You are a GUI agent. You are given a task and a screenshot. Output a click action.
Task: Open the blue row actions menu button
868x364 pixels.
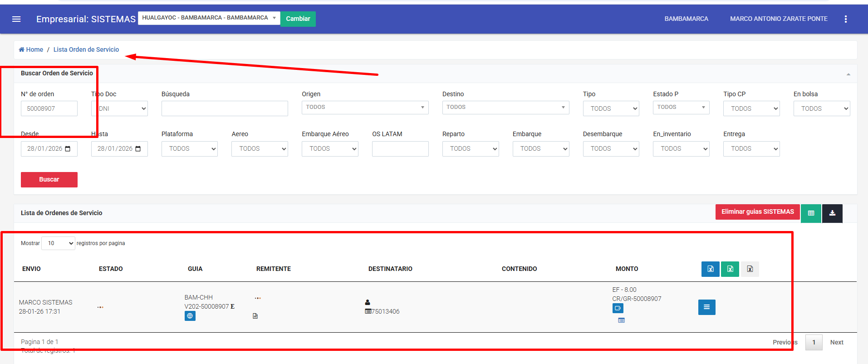[706, 307]
